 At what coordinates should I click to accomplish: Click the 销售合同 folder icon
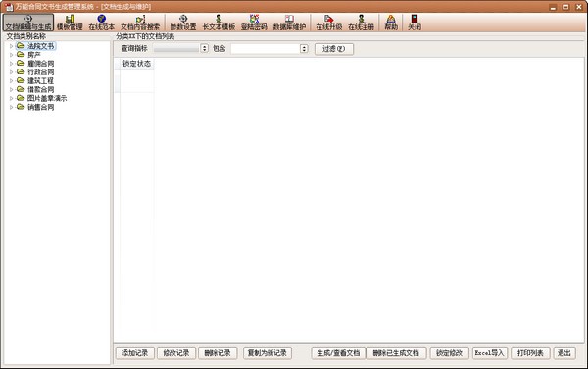pyautogui.click(x=21, y=107)
